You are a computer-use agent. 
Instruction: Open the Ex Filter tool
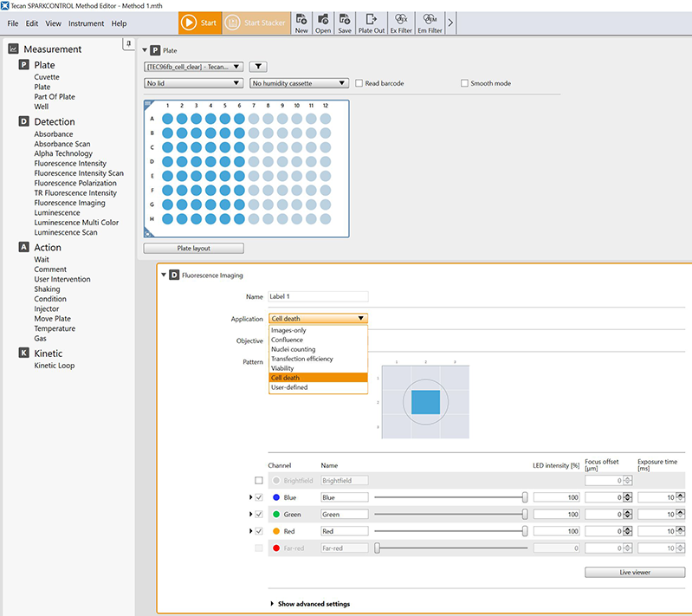(400, 23)
